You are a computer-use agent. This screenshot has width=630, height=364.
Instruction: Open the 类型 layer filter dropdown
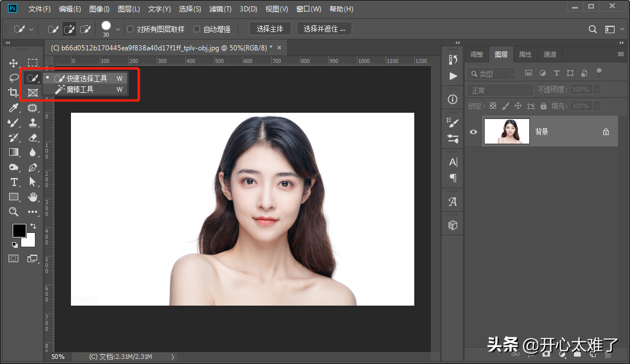click(x=492, y=74)
